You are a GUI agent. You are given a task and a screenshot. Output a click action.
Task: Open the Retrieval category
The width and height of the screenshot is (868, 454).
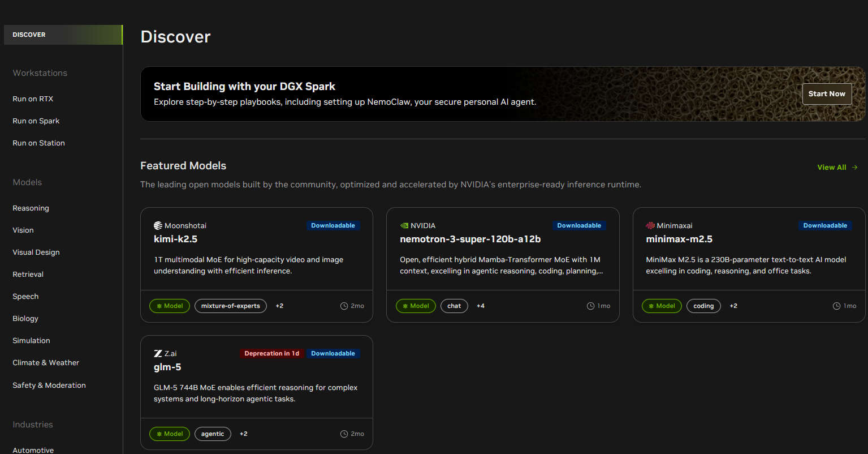pyautogui.click(x=28, y=275)
